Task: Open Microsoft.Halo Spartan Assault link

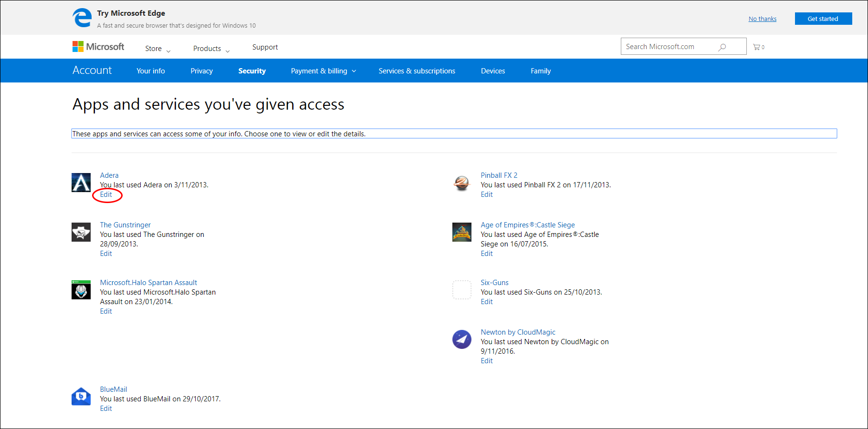Action: pos(148,283)
